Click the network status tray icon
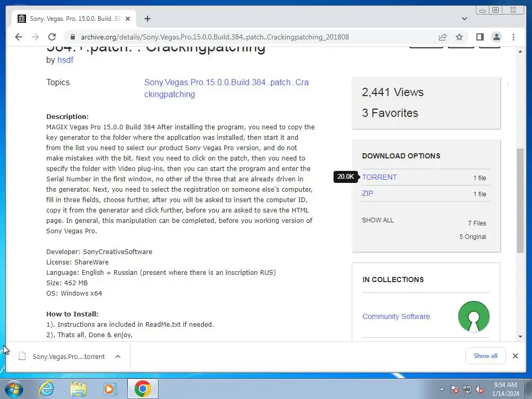The width and height of the screenshot is (532, 399). [x=467, y=389]
